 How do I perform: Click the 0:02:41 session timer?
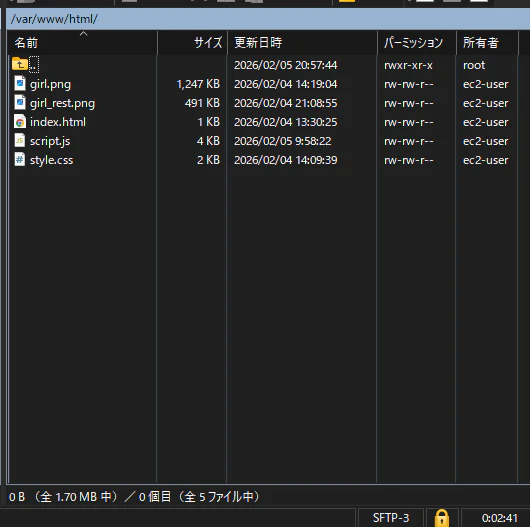pyautogui.click(x=500, y=518)
